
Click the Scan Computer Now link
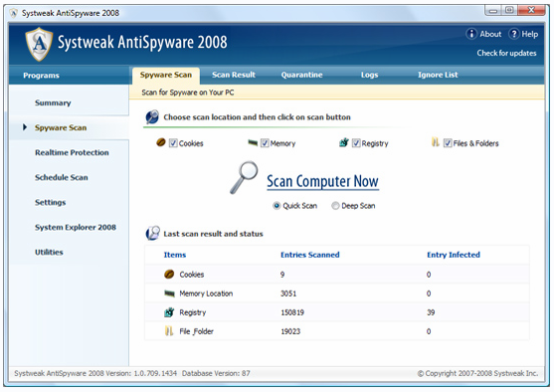(x=322, y=182)
